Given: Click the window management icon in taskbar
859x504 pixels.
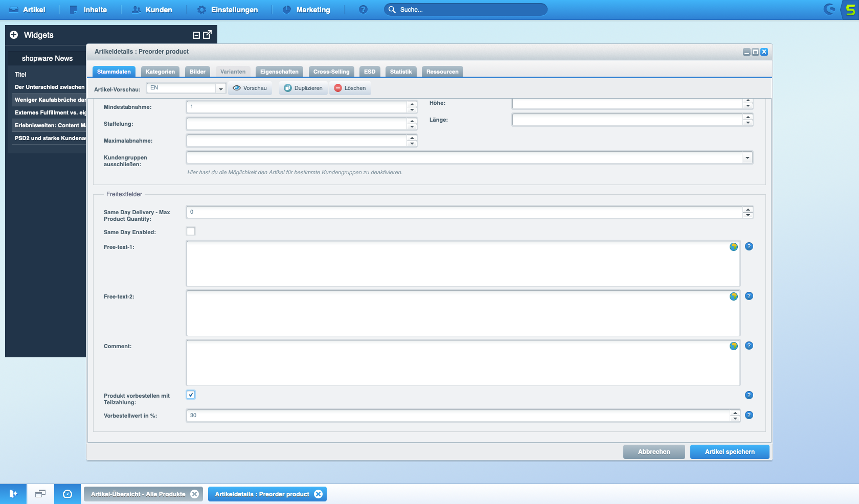Looking at the screenshot, I should (40, 494).
